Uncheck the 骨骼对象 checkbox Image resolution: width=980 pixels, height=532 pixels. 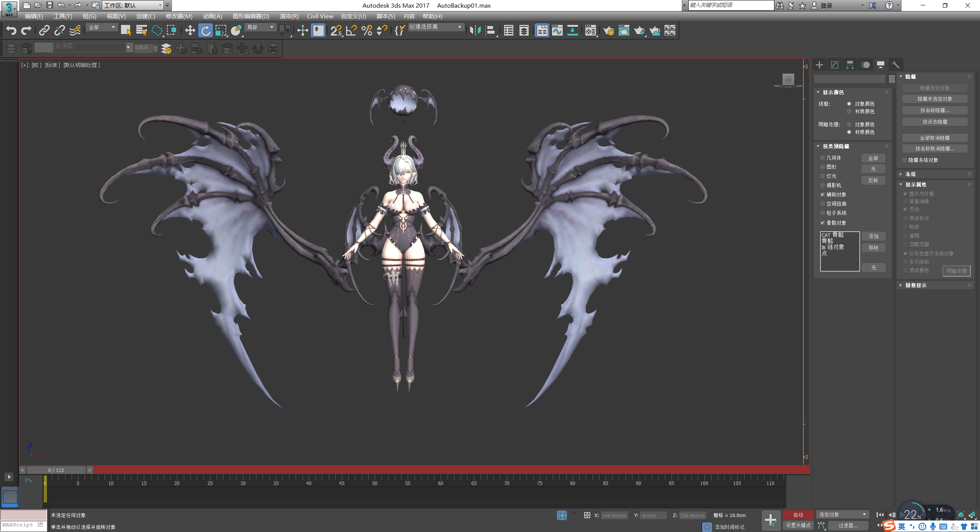(x=822, y=223)
